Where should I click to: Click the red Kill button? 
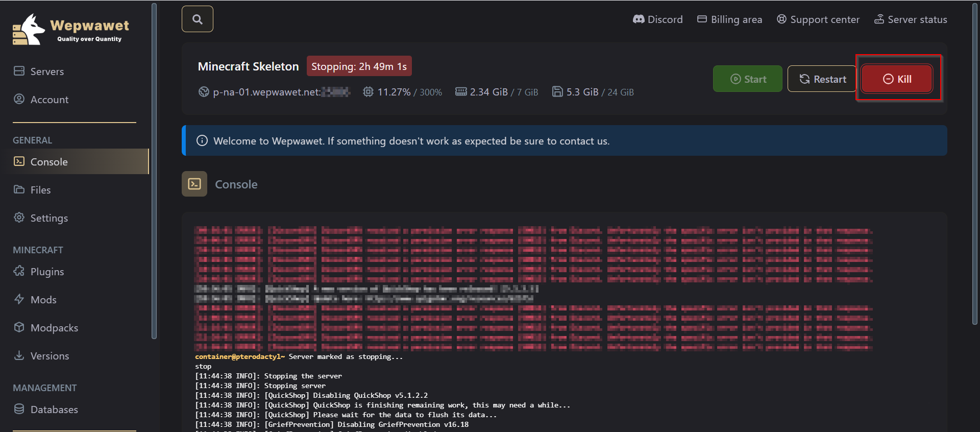pos(897,79)
